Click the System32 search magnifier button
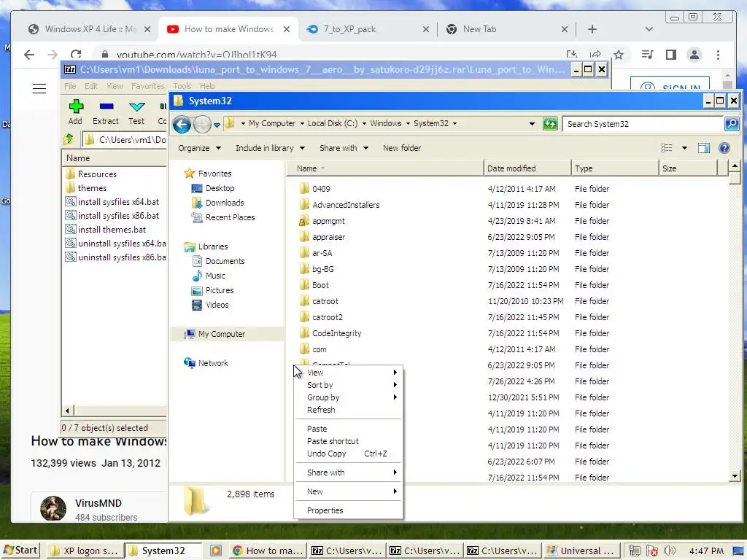747x560 pixels. pos(731,124)
